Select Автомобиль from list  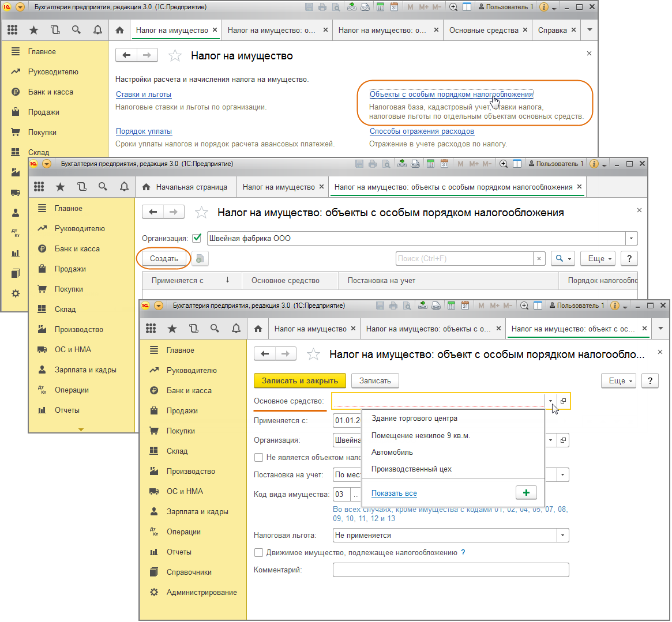pyautogui.click(x=392, y=452)
